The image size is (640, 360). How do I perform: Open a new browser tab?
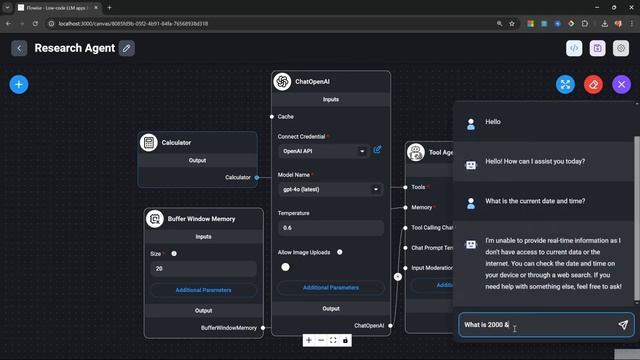[x=109, y=7]
